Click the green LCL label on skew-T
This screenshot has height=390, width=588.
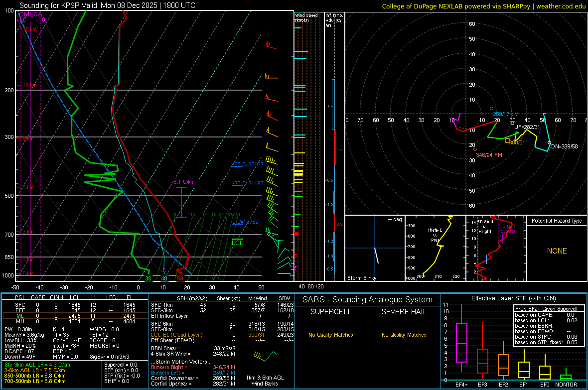tap(237, 243)
